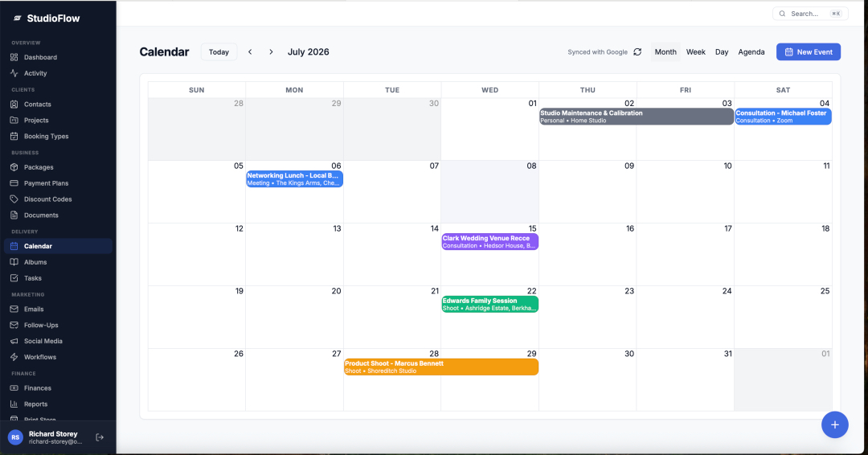Click the RS user avatar

(15, 437)
